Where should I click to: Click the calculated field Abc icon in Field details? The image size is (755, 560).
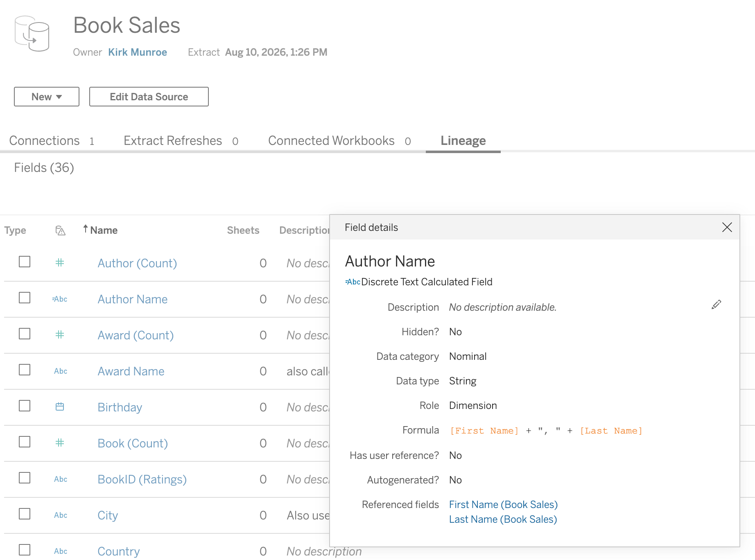click(x=353, y=282)
